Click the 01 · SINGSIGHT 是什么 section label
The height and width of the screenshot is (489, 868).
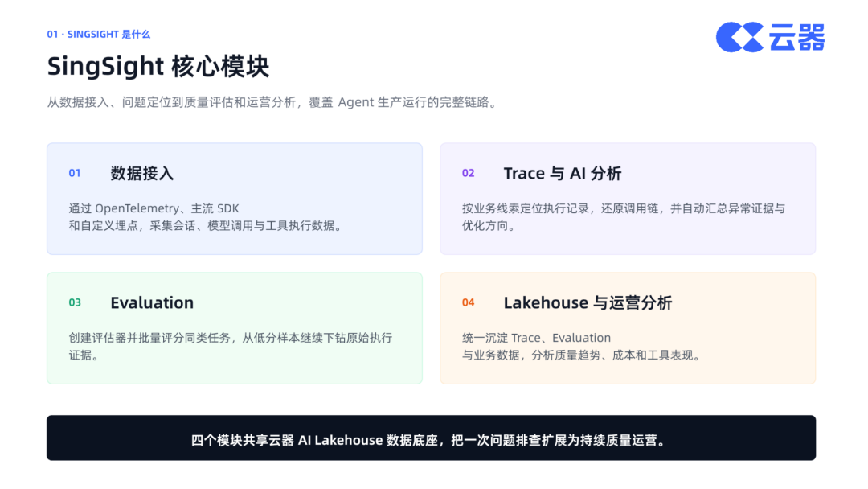[99, 35]
